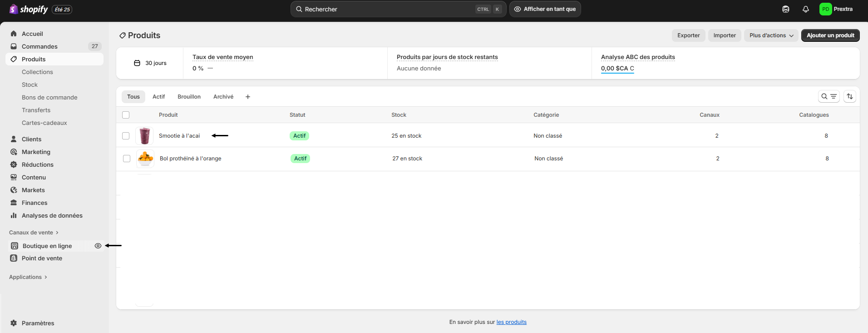
Task: Click the search and filter icon button
Action: [x=829, y=96]
